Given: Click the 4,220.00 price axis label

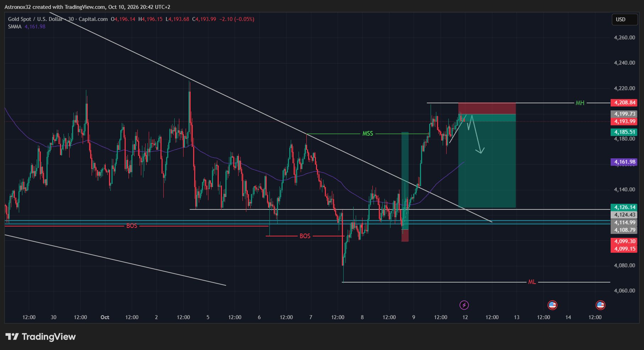Looking at the screenshot, I should [624, 88].
